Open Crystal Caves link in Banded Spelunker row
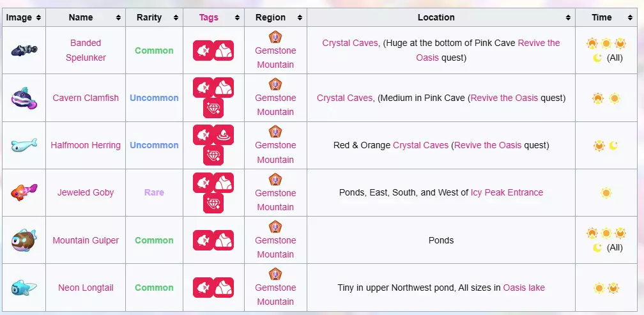 click(x=350, y=43)
